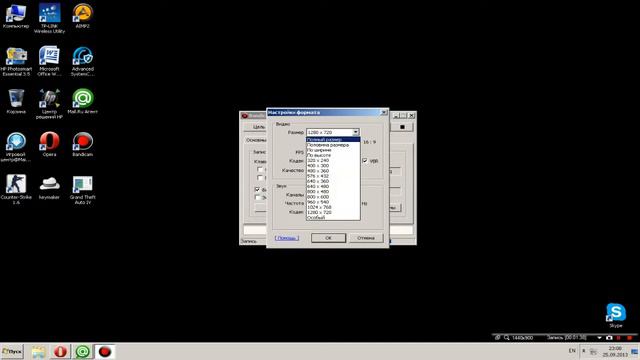Select Grand Theft Auto IV shortcut
This screenshot has width=640, height=360.
point(82,190)
